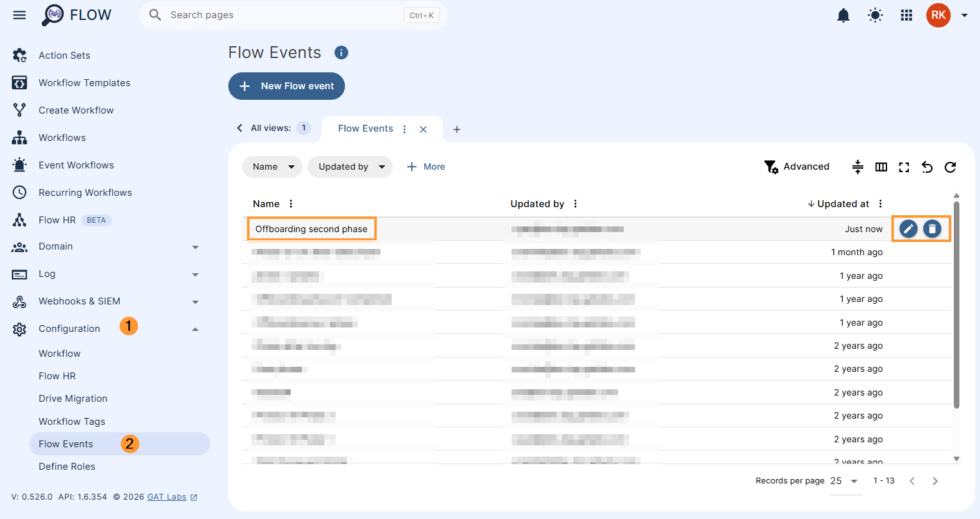Open Event Workflows page
The image size is (980, 519).
tap(76, 165)
